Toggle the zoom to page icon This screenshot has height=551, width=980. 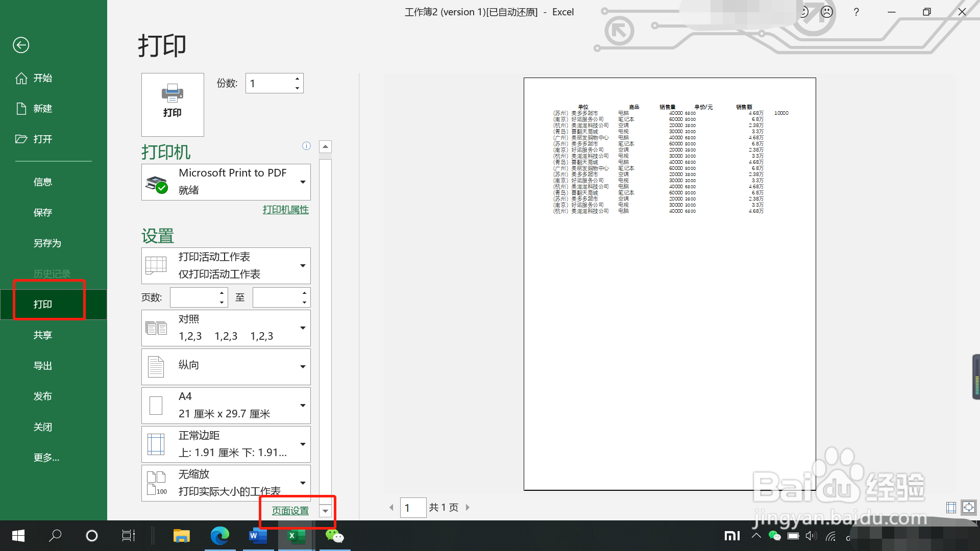(x=968, y=507)
